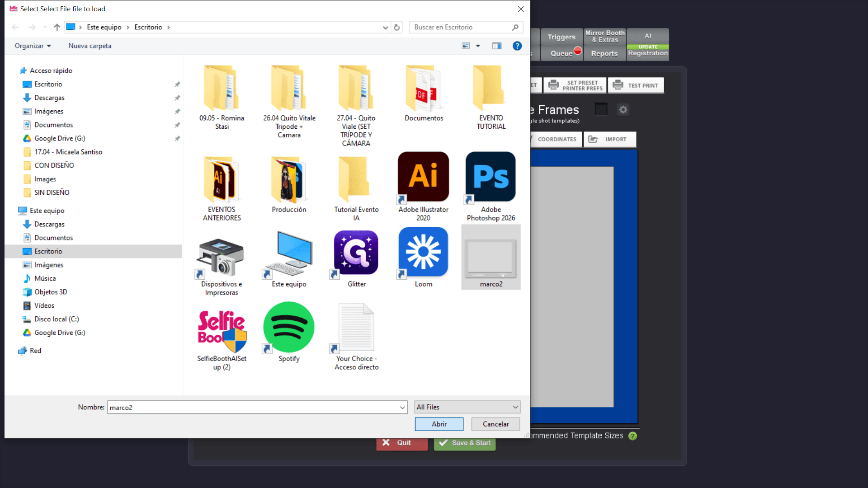This screenshot has width=868, height=488.
Task: Click the refresh button in address bar
Action: pos(396,27)
